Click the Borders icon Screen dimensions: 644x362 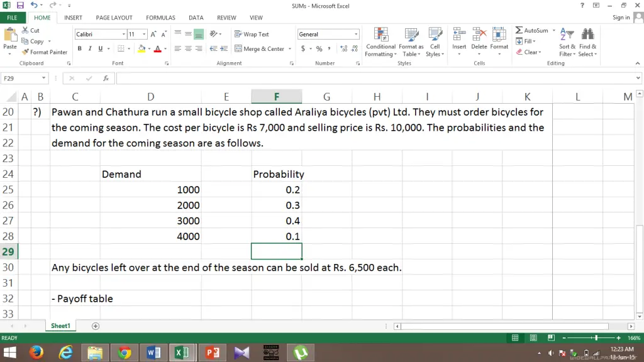point(121,48)
